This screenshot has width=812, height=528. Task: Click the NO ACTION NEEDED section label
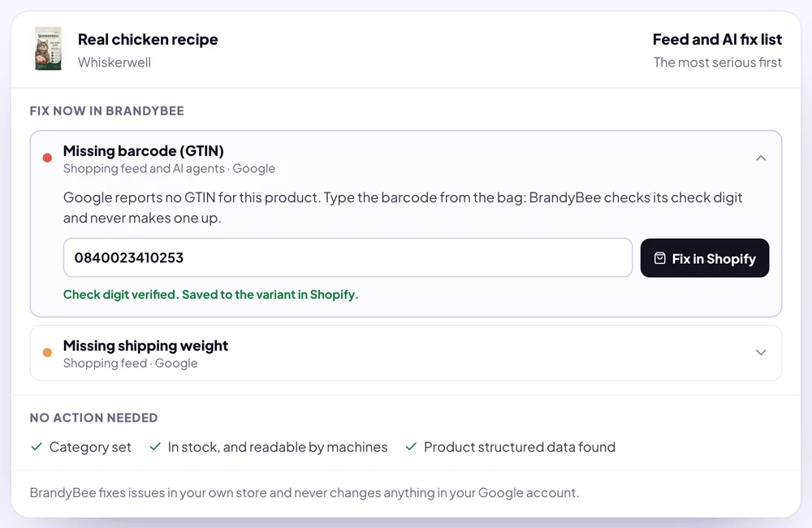click(x=93, y=418)
